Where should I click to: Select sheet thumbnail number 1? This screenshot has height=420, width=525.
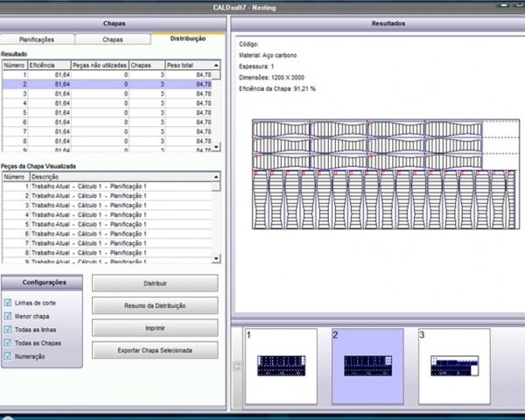[281, 365]
